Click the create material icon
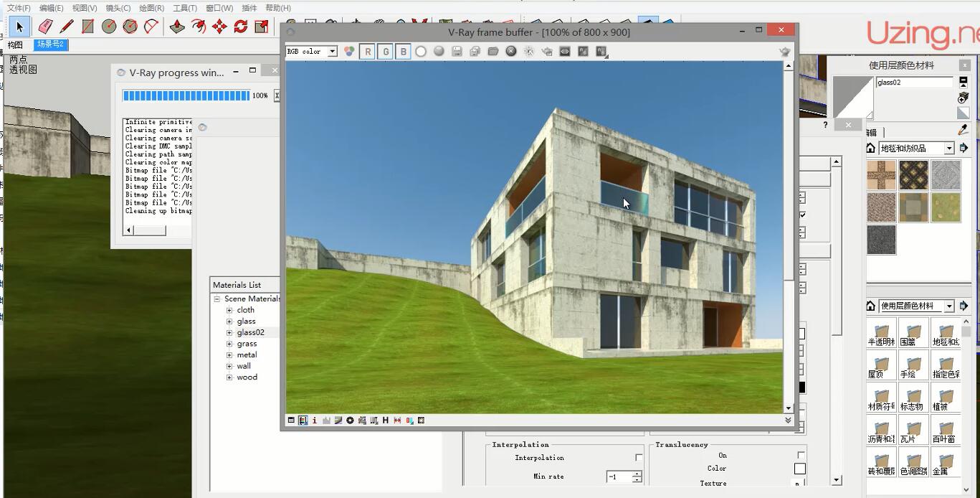The height and width of the screenshot is (498, 980). pos(963,98)
